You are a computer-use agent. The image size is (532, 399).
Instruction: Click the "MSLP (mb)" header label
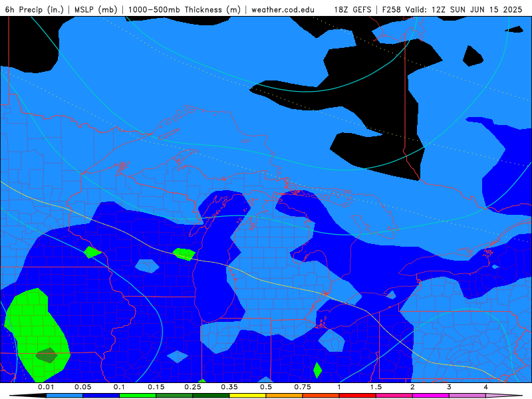(96, 9)
